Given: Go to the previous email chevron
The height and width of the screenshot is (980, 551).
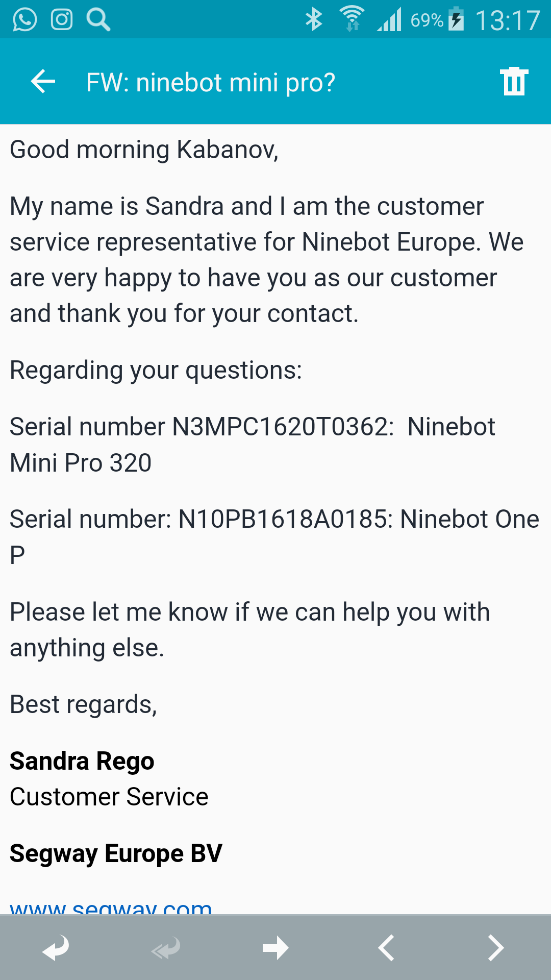Looking at the screenshot, I should [386, 947].
